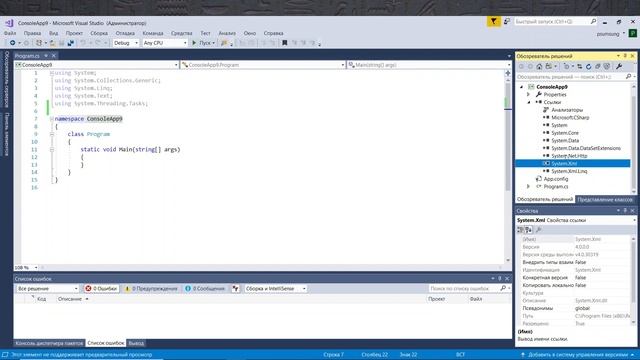
Task: Toggle bookmark with the toolbar bookmark icon
Action: tap(284, 43)
